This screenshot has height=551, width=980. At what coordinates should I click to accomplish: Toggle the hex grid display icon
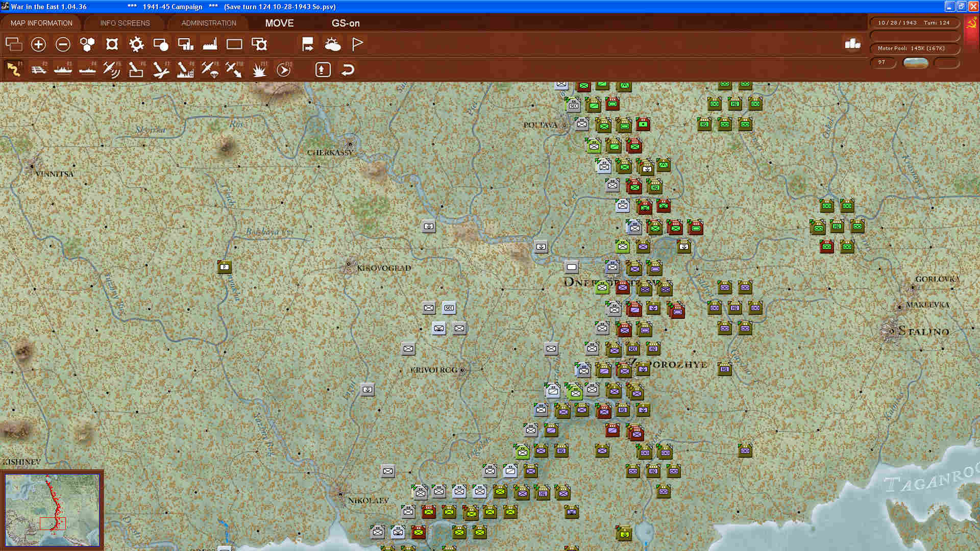click(87, 44)
